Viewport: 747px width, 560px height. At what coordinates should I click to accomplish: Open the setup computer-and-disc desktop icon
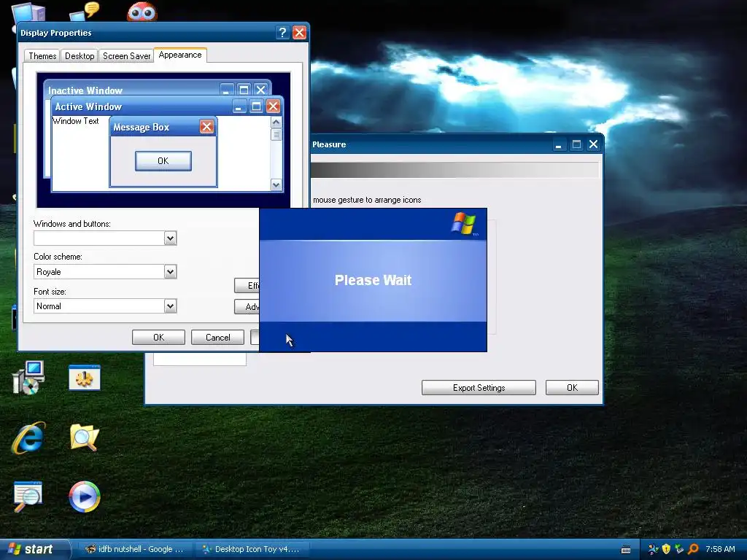click(28, 378)
